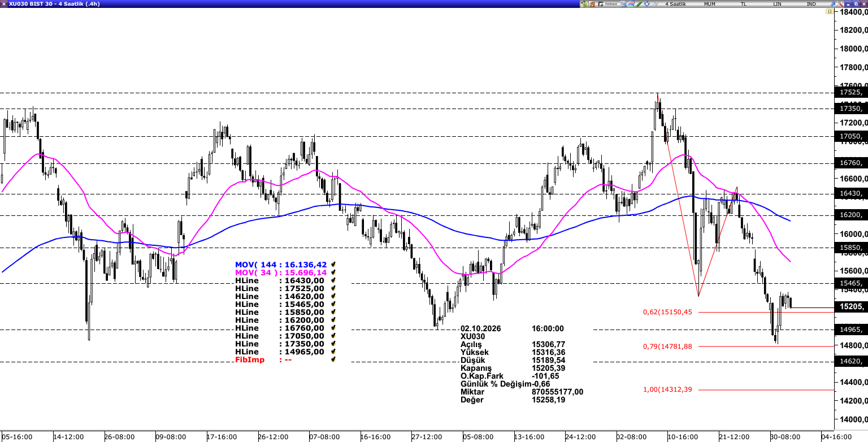Click the Günlük % Değişim value -0,66
The image size is (868, 442).
coord(541,384)
